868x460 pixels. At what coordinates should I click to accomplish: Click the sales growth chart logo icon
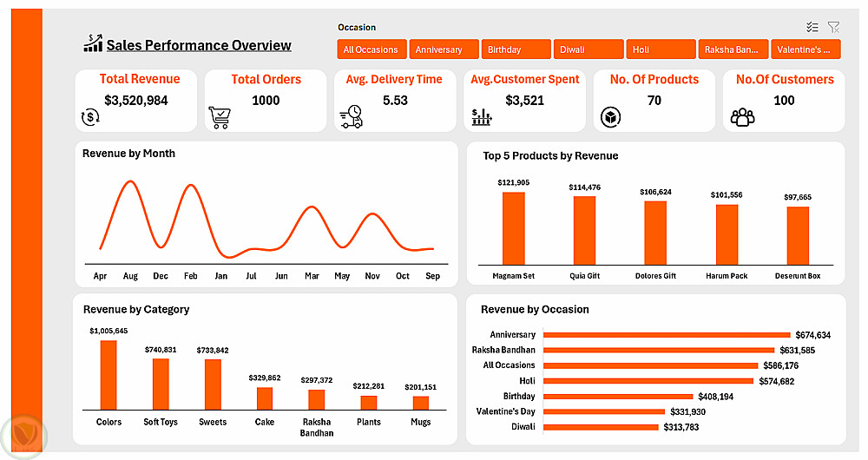point(93,43)
